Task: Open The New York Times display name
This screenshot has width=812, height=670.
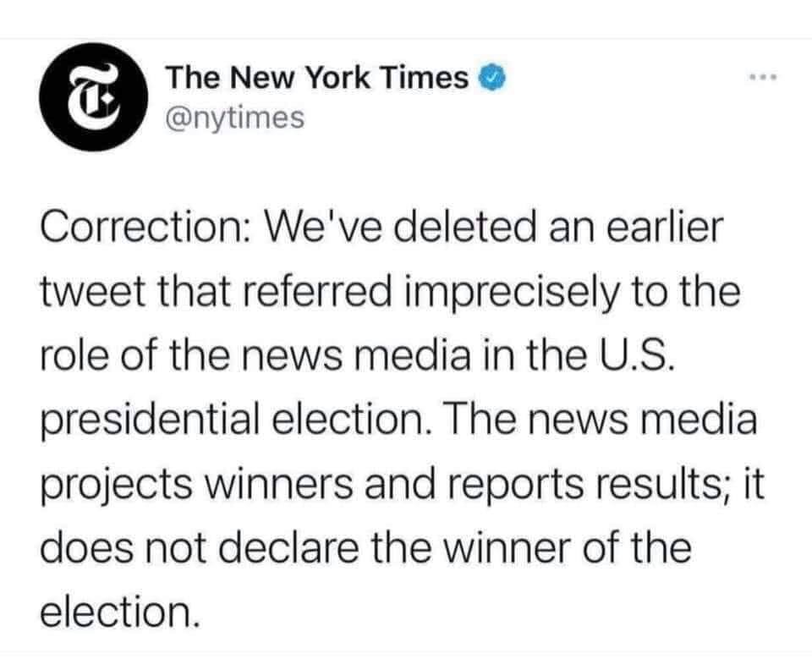Action: tap(317, 79)
